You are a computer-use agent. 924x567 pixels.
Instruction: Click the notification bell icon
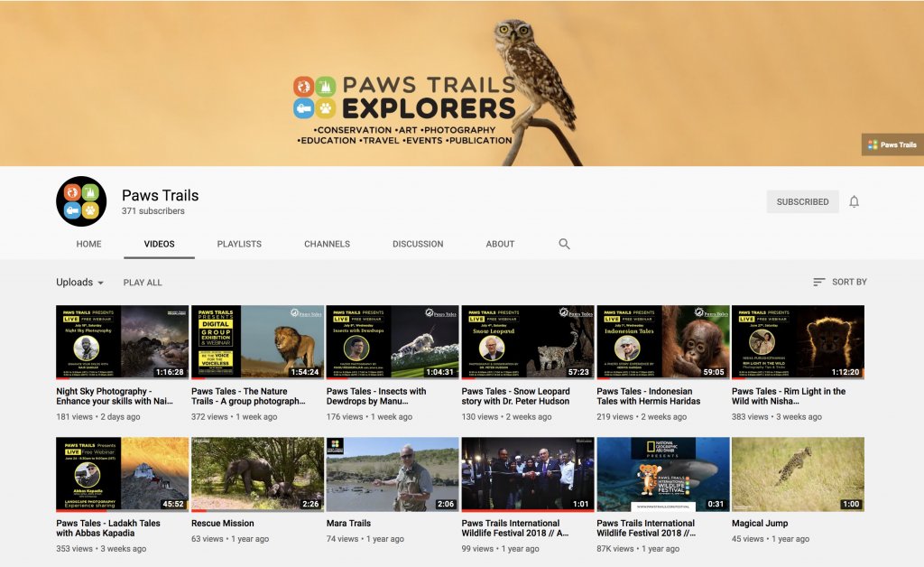pos(854,202)
